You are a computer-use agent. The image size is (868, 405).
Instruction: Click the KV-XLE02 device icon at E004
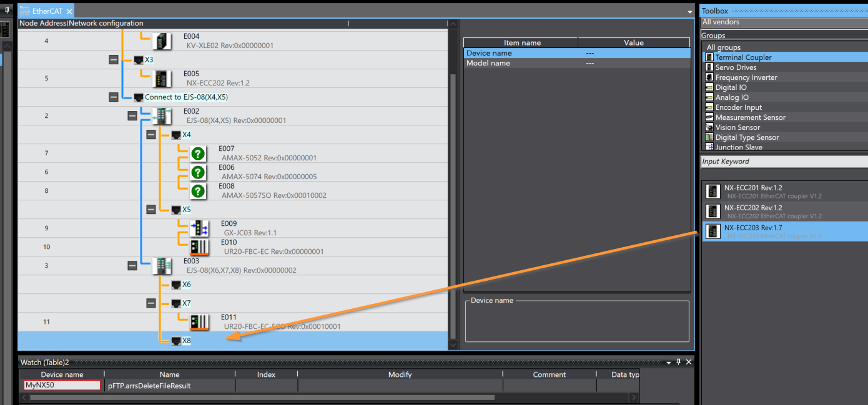[x=162, y=41]
